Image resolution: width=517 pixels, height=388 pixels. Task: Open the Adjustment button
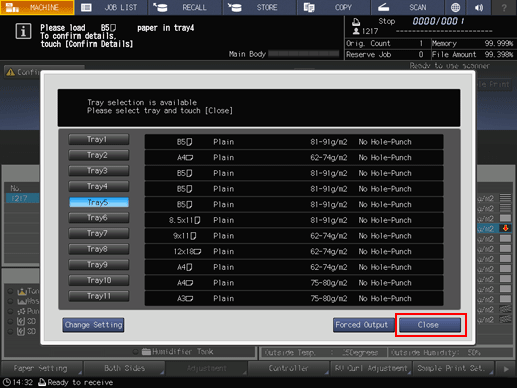coord(206,368)
